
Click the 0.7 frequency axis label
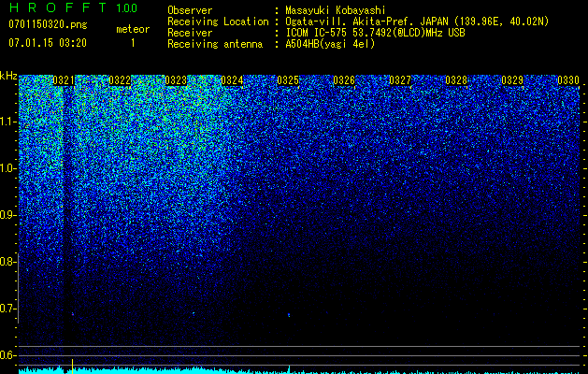tap(7, 309)
